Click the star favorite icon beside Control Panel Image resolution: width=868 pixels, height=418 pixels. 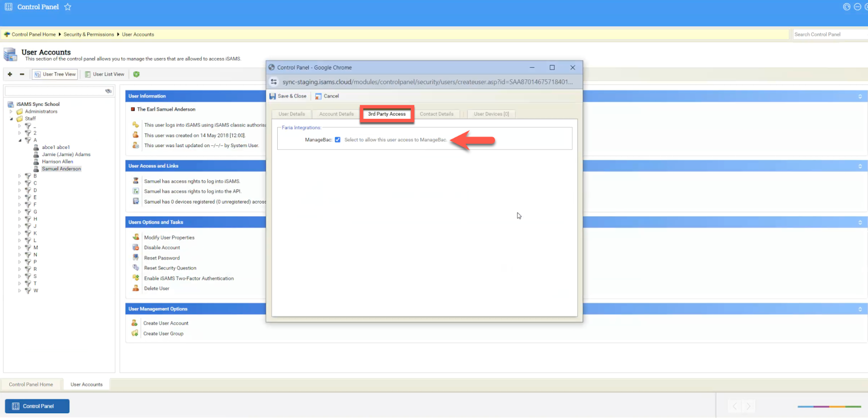[67, 7]
